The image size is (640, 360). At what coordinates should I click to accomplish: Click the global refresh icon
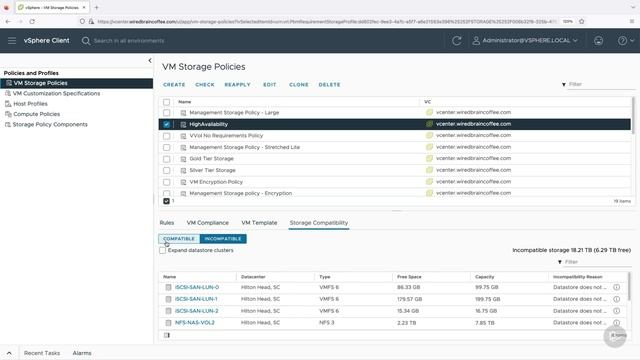pos(457,40)
